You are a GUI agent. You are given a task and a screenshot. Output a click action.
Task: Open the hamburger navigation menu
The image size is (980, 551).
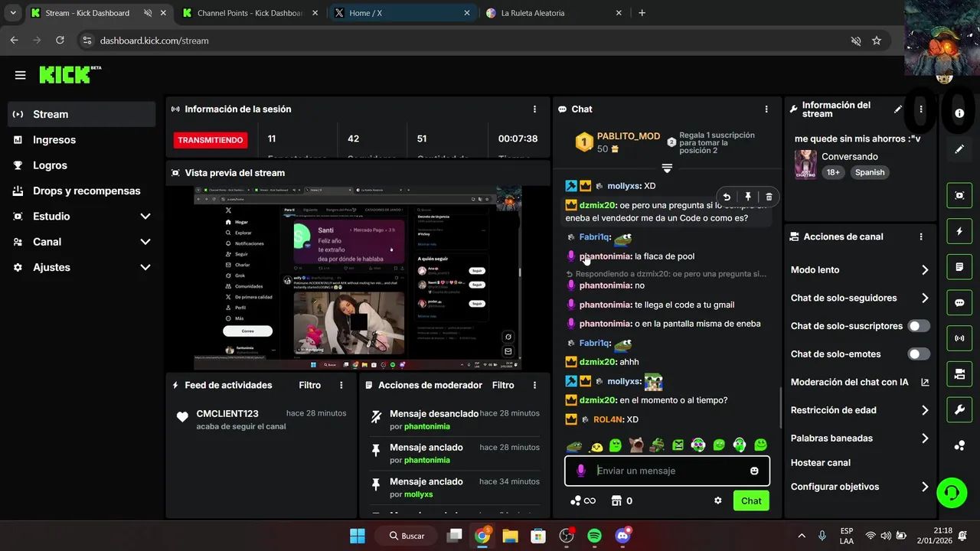coord(21,75)
